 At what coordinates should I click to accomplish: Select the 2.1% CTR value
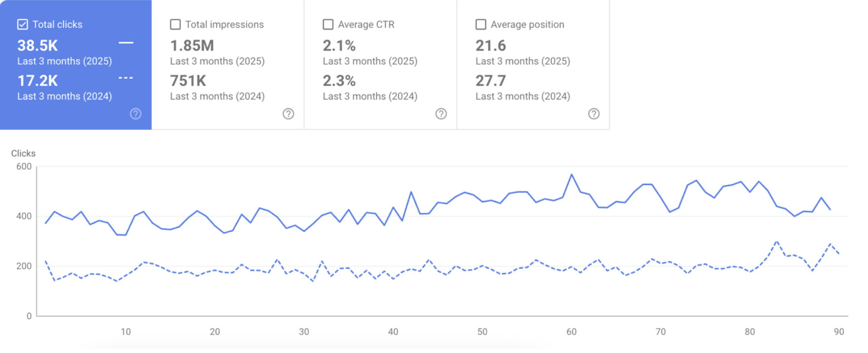click(x=339, y=46)
